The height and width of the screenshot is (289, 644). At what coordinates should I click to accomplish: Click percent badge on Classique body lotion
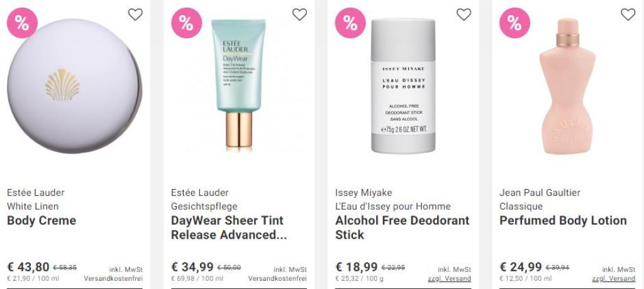pyautogui.click(x=514, y=23)
